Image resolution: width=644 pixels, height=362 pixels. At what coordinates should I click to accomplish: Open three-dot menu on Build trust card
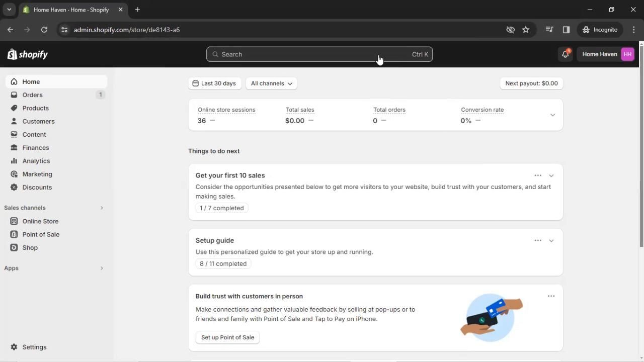tap(551, 296)
